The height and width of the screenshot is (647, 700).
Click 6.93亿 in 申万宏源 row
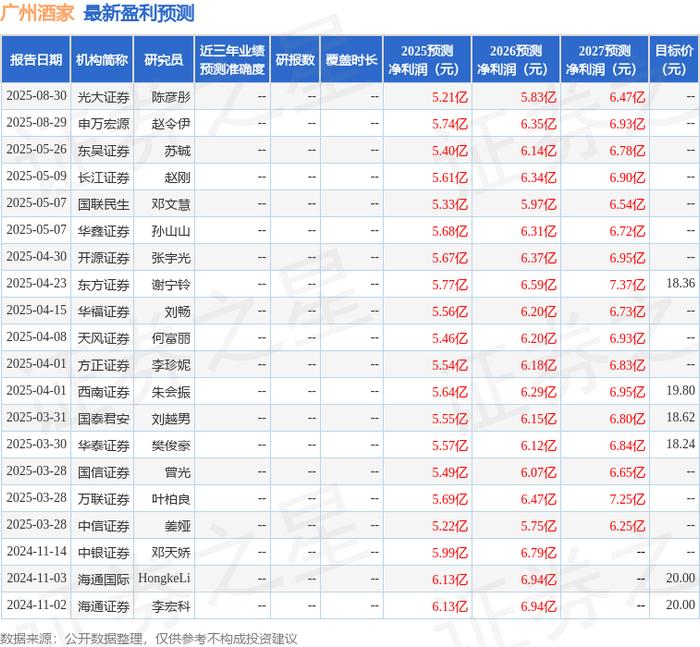pyautogui.click(x=627, y=124)
